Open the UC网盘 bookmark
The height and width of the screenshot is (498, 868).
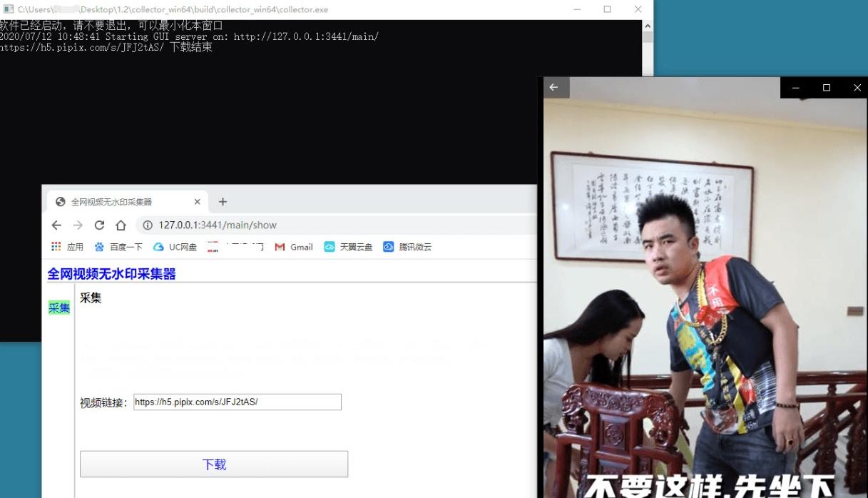coord(175,247)
